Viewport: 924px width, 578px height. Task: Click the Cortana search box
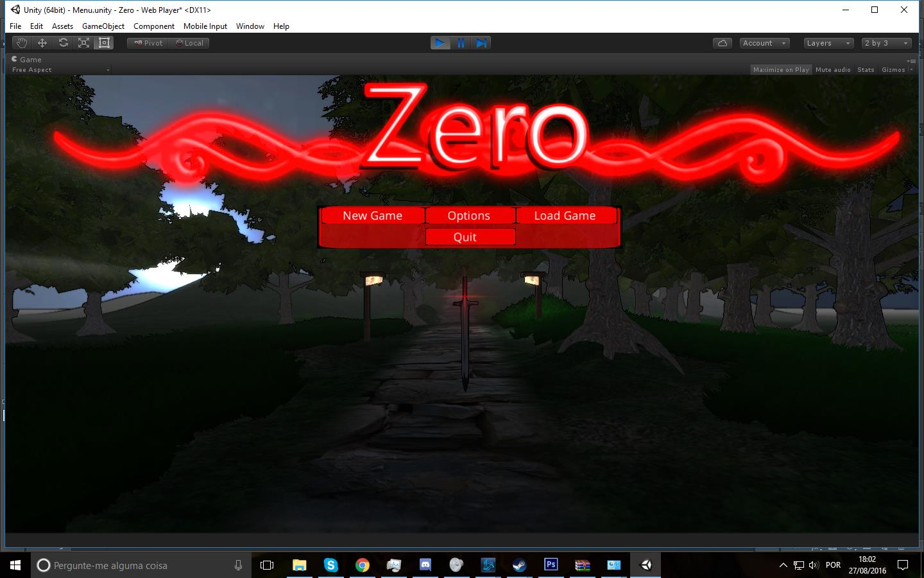pos(141,565)
